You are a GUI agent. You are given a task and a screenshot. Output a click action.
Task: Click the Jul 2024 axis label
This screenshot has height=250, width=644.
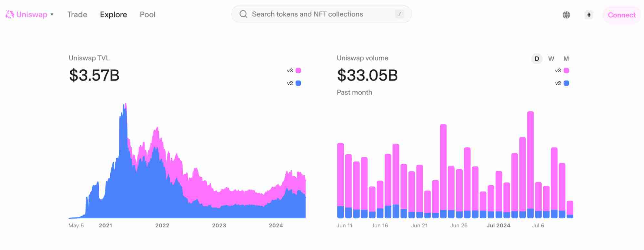point(498,225)
